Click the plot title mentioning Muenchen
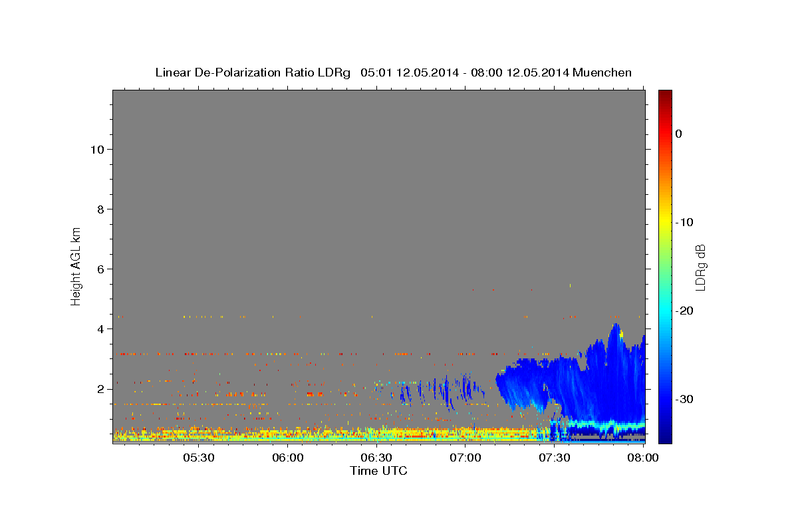Image resolution: width=798 pixels, height=532 pixels. pos(394,72)
